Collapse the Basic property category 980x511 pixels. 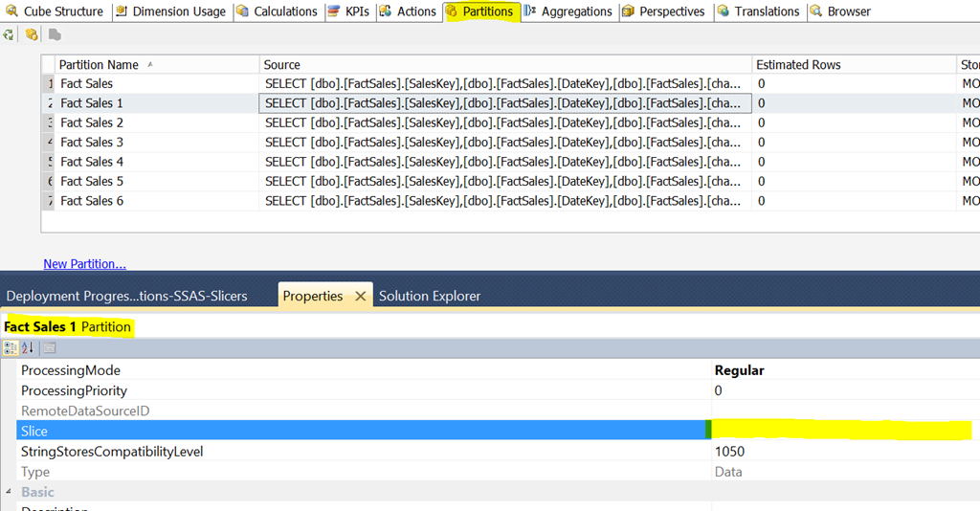point(9,492)
